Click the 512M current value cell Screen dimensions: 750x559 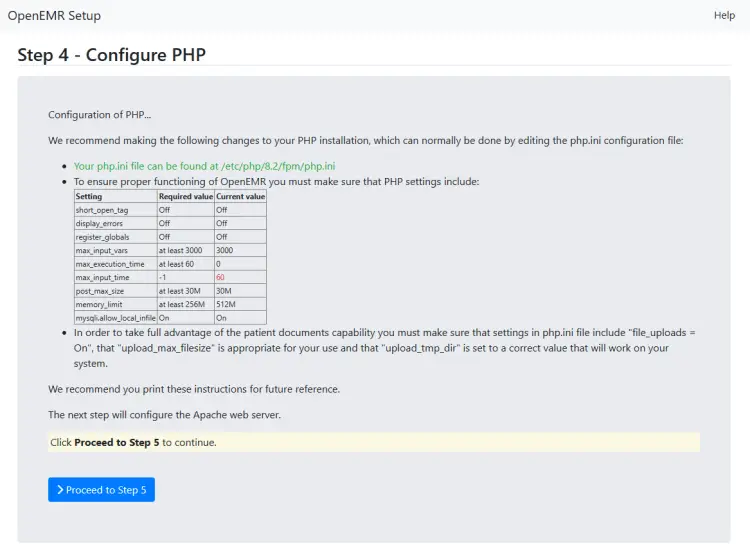click(x=226, y=303)
